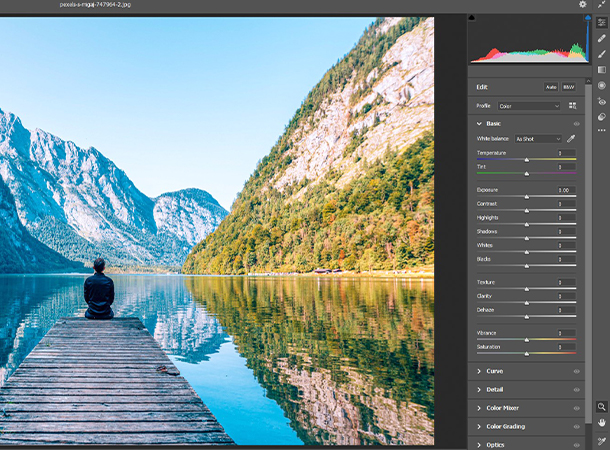This screenshot has height=450, width=610.
Task: Select the Hand pan tool
Action: [602, 423]
